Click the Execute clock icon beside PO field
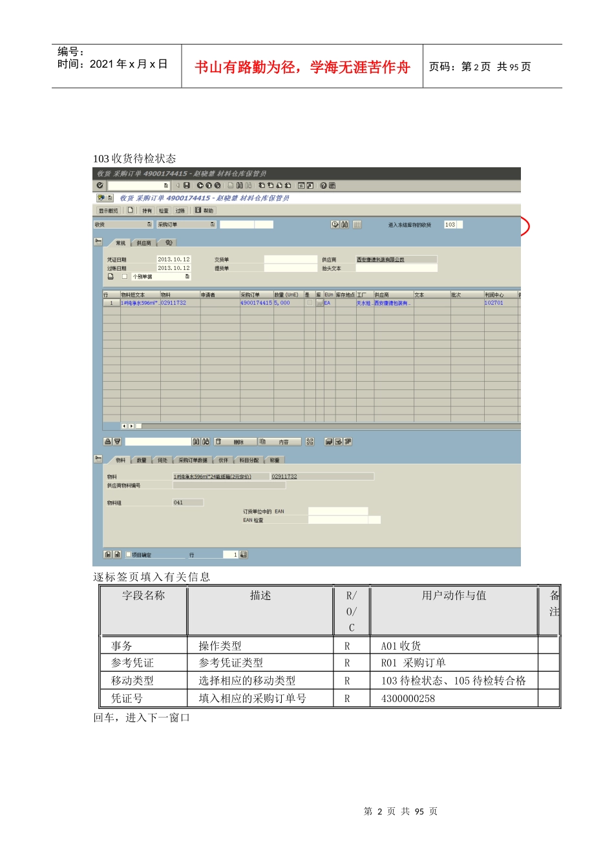This screenshot has width=614, height=868. (x=335, y=225)
